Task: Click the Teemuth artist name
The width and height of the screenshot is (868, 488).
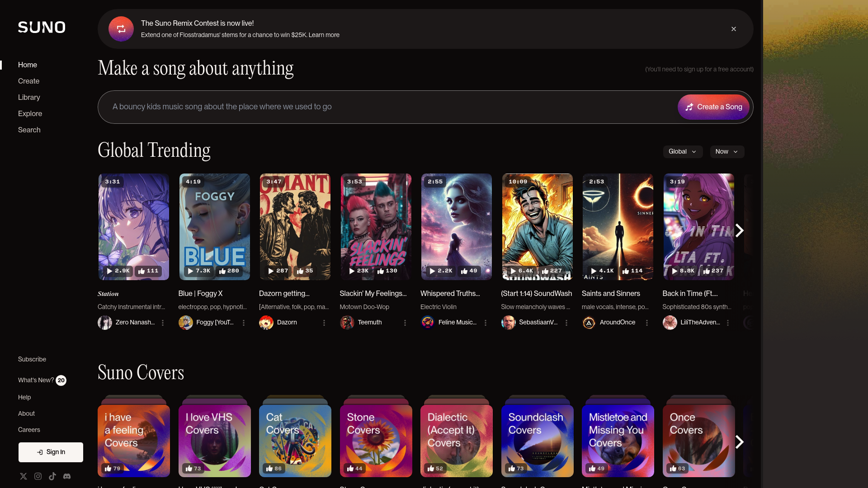Action: (x=370, y=323)
